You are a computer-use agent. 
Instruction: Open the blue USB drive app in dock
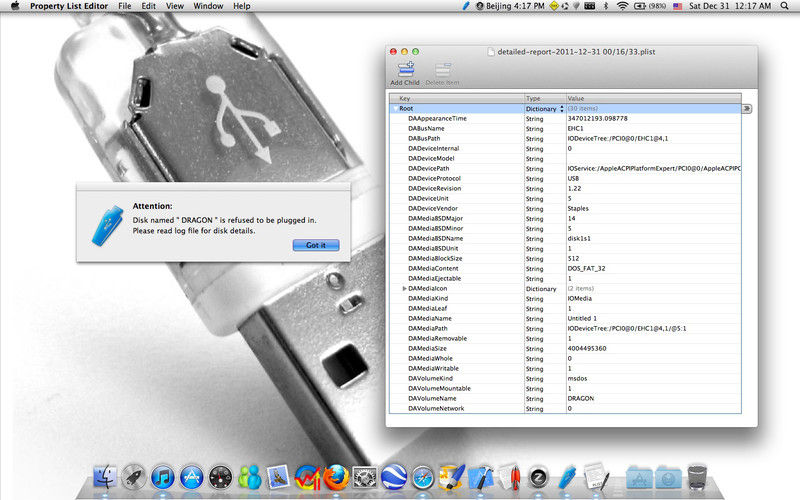point(567,478)
